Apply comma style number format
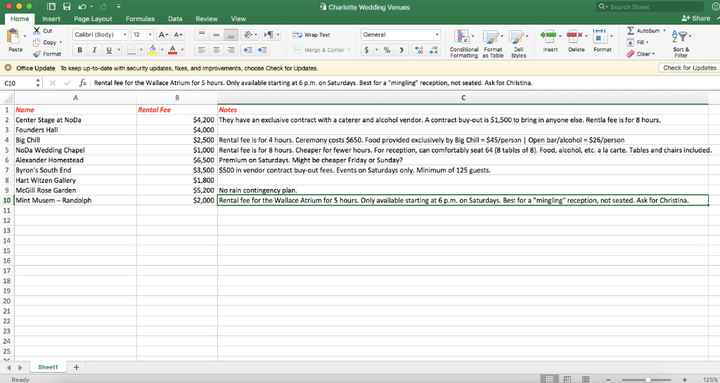The width and height of the screenshot is (720, 383). pos(401,50)
